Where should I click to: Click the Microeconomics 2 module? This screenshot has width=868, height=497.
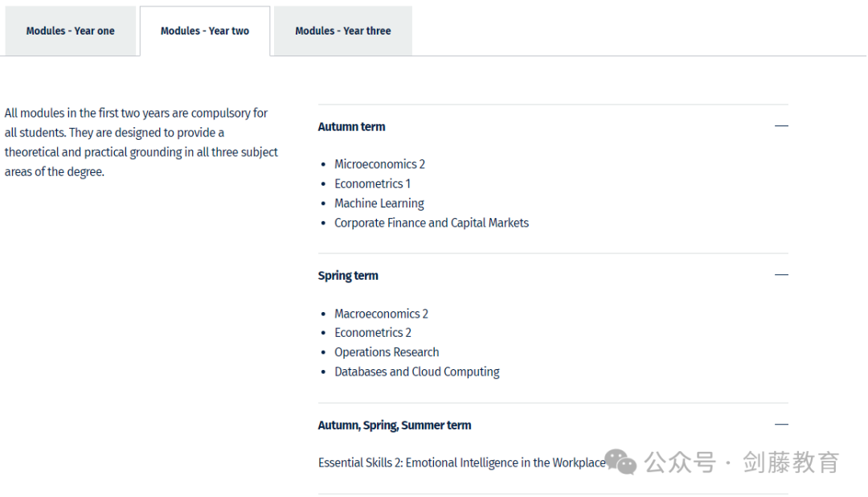pyautogui.click(x=379, y=165)
